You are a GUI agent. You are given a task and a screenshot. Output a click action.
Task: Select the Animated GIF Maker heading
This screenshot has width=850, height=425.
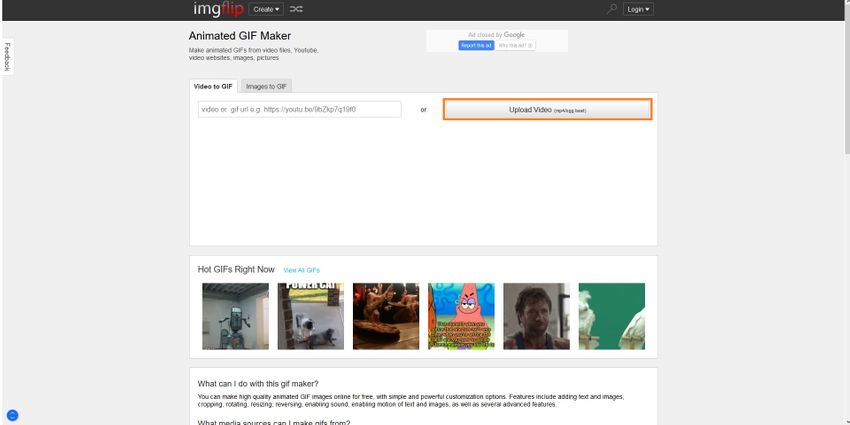pos(240,36)
